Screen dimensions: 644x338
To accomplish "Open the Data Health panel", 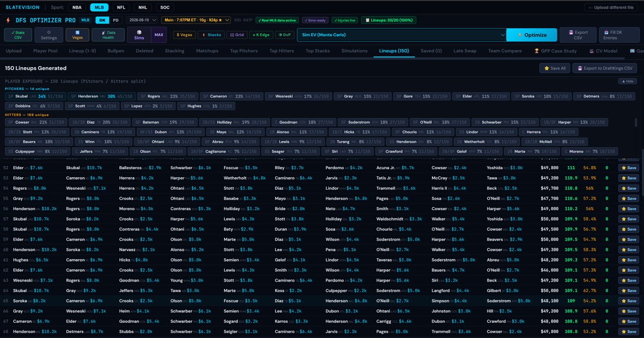I will tap(108, 35).
